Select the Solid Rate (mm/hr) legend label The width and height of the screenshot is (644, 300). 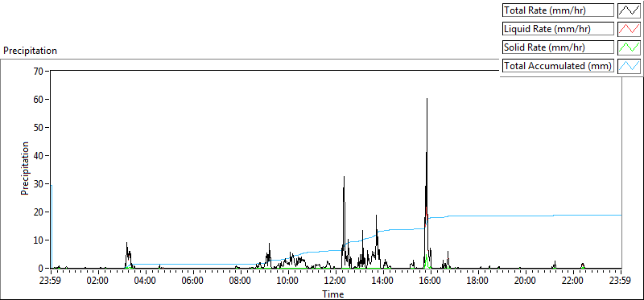tap(558, 47)
